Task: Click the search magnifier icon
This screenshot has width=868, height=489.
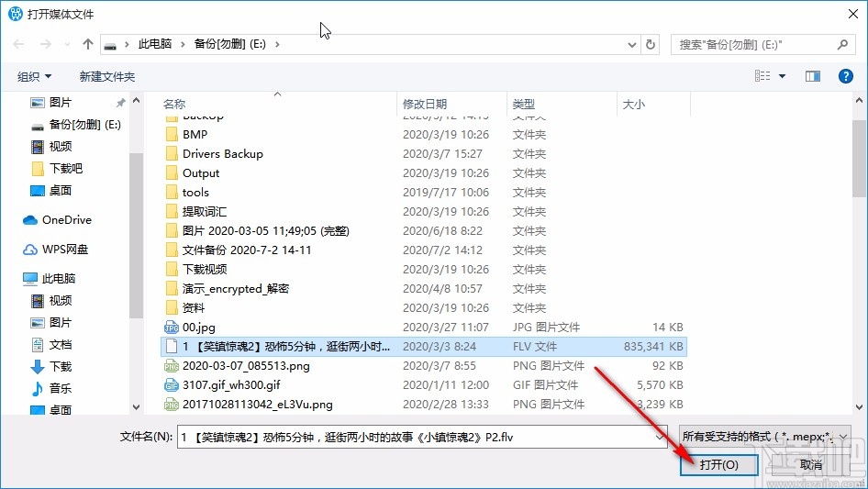Action: (842, 44)
